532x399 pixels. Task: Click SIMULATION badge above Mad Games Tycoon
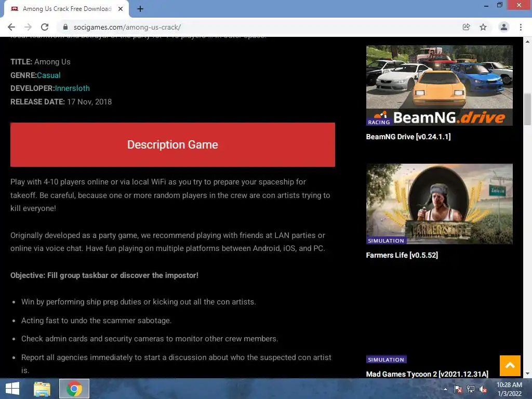click(386, 360)
